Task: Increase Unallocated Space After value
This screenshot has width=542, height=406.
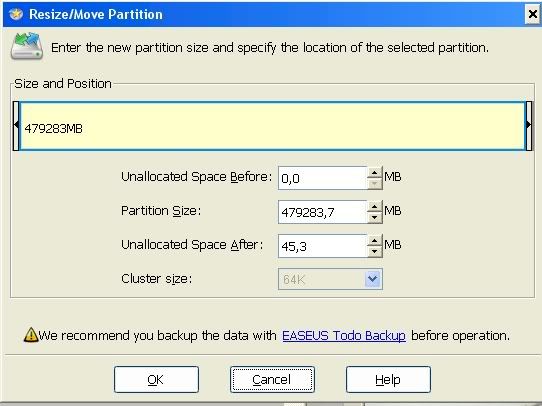Action: tap(374, 240)
